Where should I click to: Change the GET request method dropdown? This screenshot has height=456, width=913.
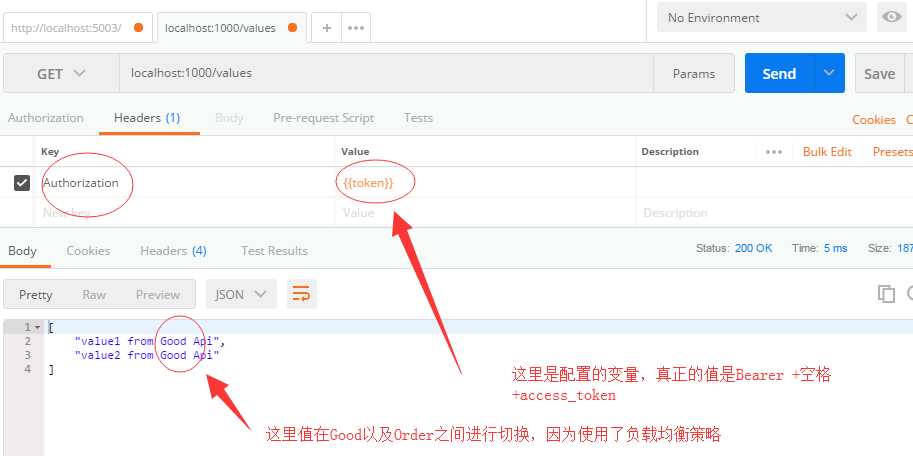[61, 73]
